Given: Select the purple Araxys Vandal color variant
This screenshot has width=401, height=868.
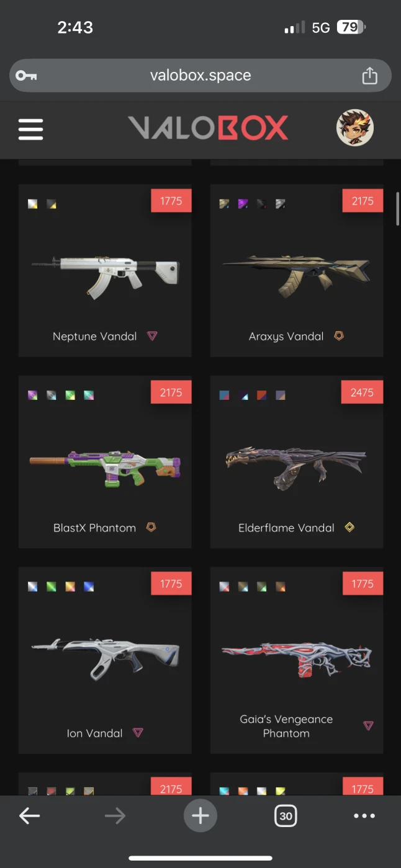Looking at the screenshot, I should pyautogui.click(x=243, y=203).
